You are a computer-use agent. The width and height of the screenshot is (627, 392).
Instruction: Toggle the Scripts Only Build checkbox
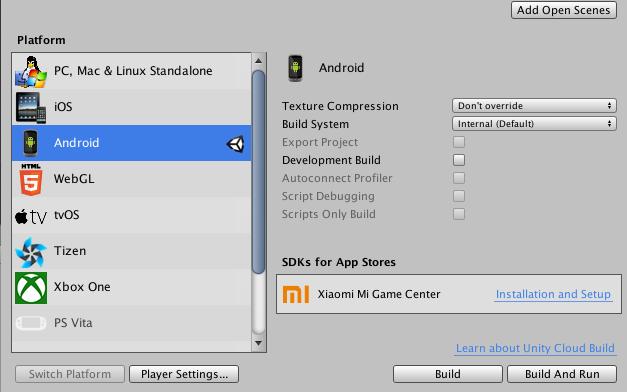(459, 214)
